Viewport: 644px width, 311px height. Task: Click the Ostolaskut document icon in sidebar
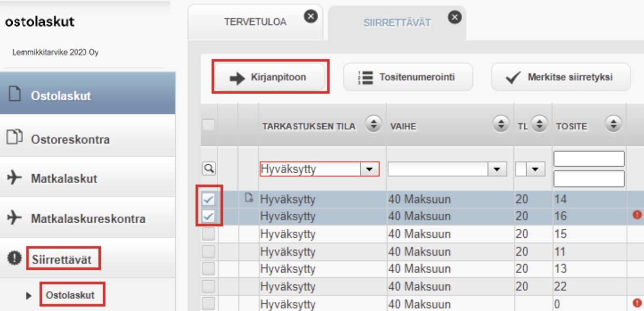click(x=15, y=94)
